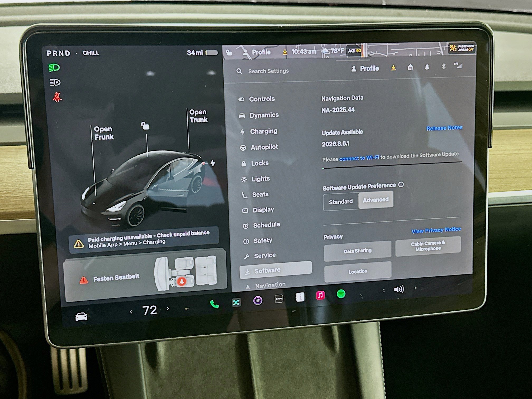This screenshot has height=399, width=532.
Task: Tap the garage/home icon in settings header
Action: 410,68
